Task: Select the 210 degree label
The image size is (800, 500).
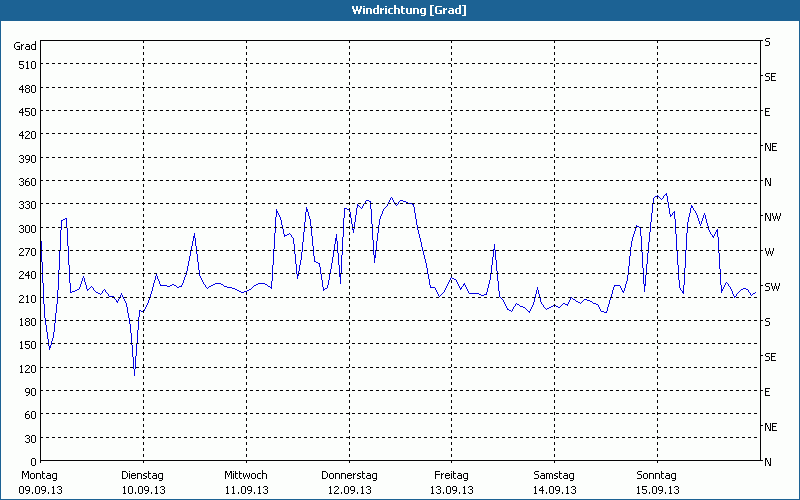Action: [x=28, y=298]
